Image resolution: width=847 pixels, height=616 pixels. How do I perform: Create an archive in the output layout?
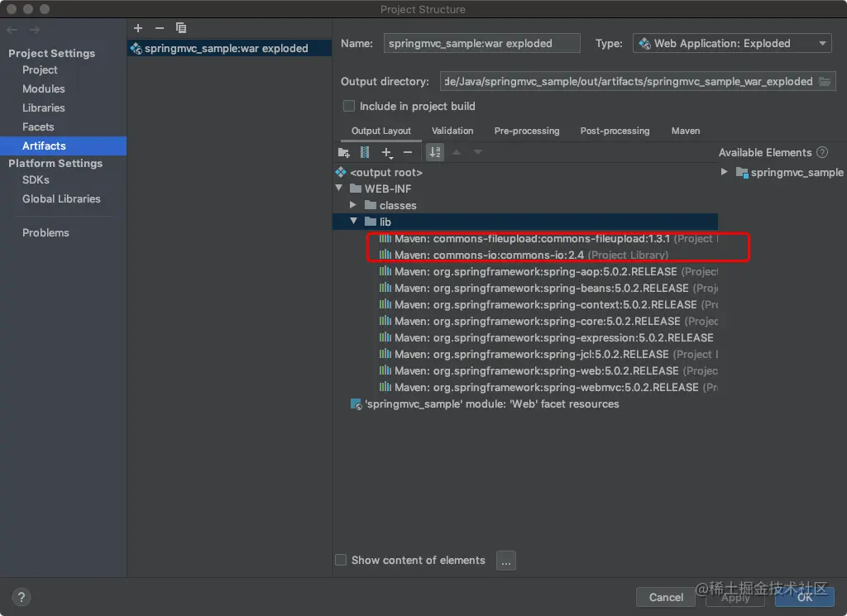(x=365, y=153)
